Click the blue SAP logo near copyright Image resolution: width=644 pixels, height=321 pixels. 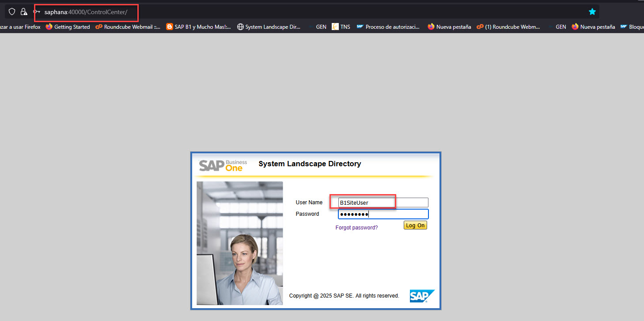(422, 296)
